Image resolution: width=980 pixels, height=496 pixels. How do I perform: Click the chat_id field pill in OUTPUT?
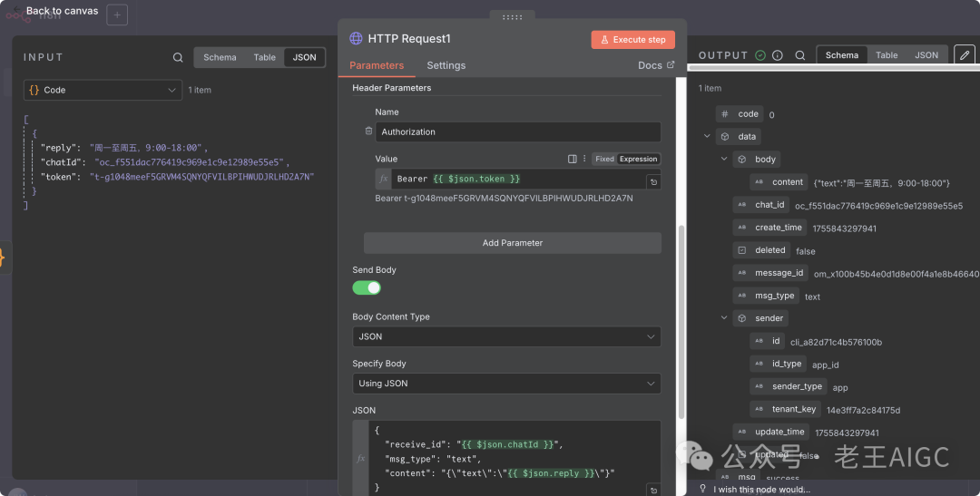coord(761,205)
